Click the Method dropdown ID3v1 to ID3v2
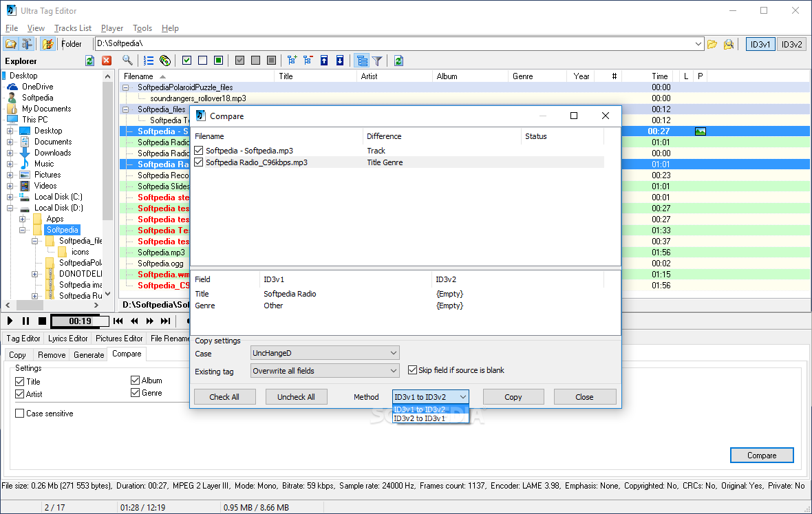This screenshot has width=812, height=514. click(x=430, y=397)
